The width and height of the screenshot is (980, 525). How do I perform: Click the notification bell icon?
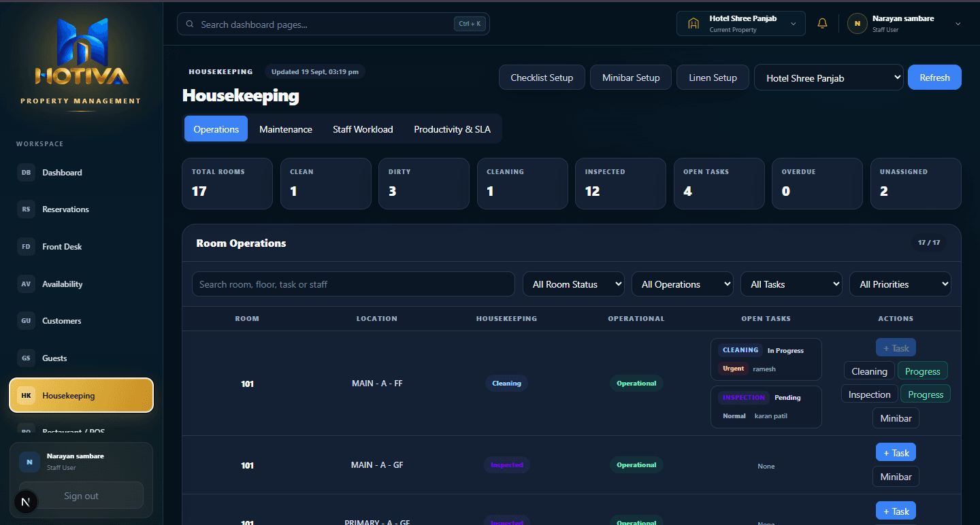(x=822, y=23)
